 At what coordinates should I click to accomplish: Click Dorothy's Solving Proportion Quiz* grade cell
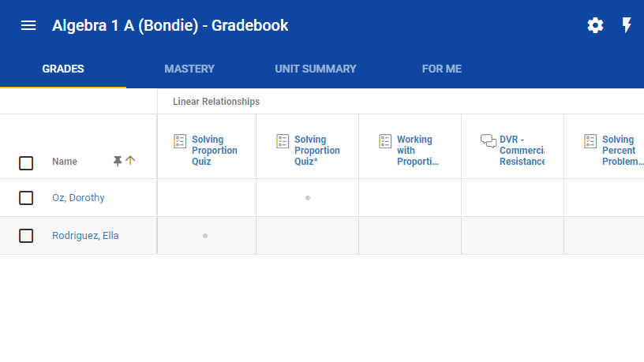(307, 198)
